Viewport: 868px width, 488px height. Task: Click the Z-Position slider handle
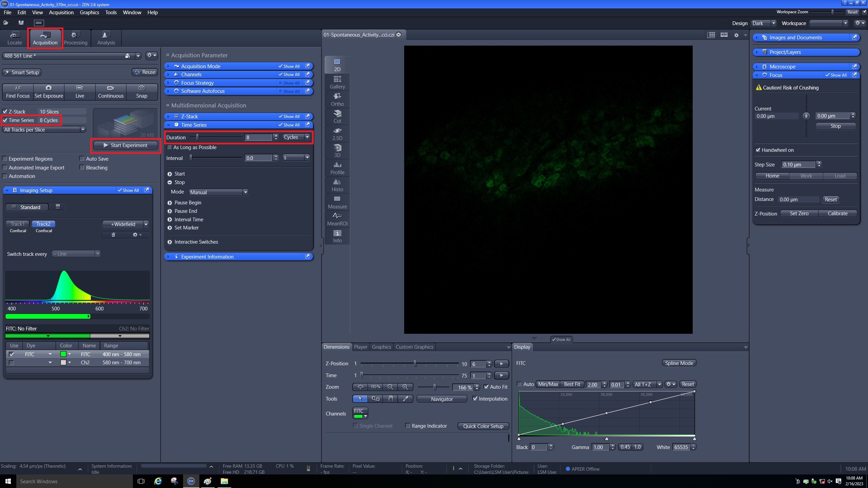415,364
